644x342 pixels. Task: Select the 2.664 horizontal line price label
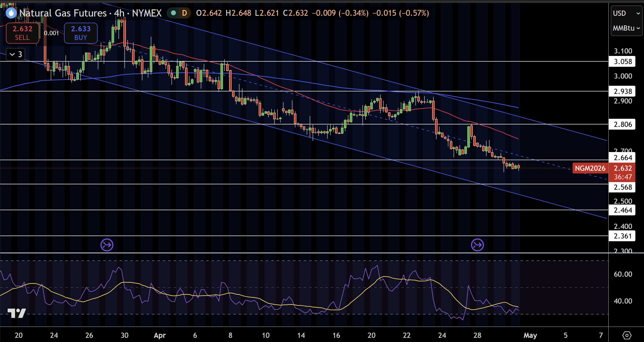pos(622,158)
